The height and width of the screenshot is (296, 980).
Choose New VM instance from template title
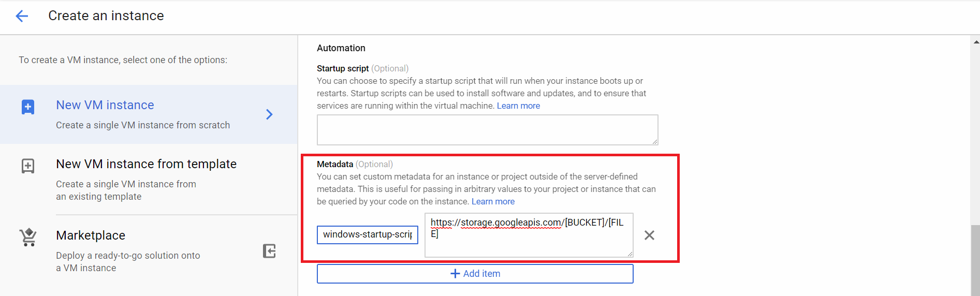pos(146,164)
